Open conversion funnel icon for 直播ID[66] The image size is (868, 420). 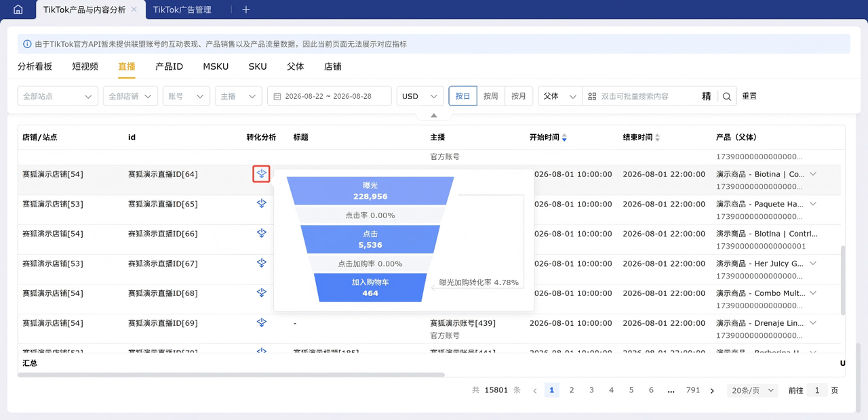click(262, 233)
